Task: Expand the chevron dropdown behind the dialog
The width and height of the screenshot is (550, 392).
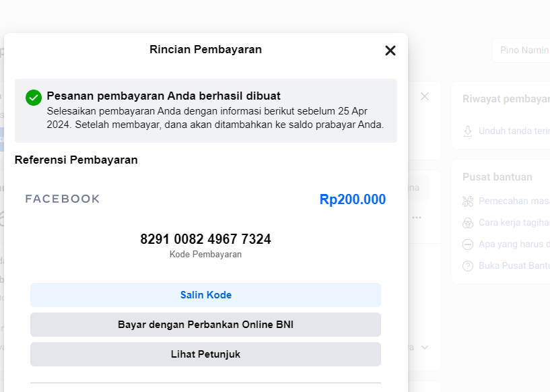Action: click(424, 348)
